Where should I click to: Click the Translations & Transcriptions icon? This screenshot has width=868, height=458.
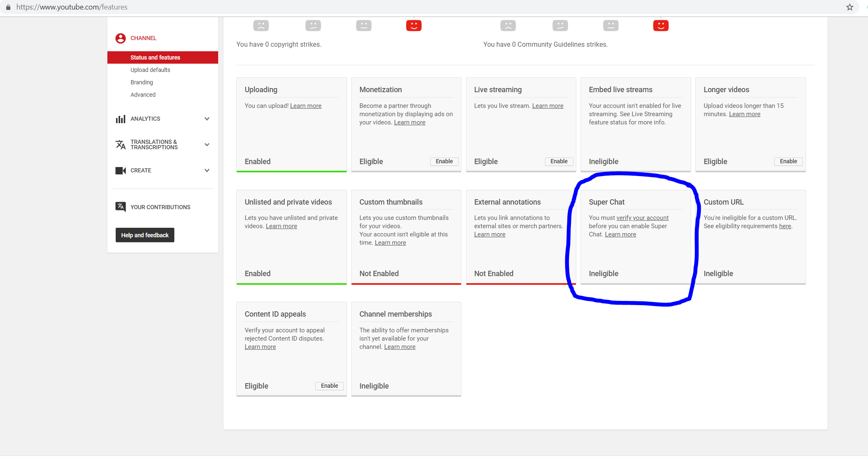click(121, 145)
